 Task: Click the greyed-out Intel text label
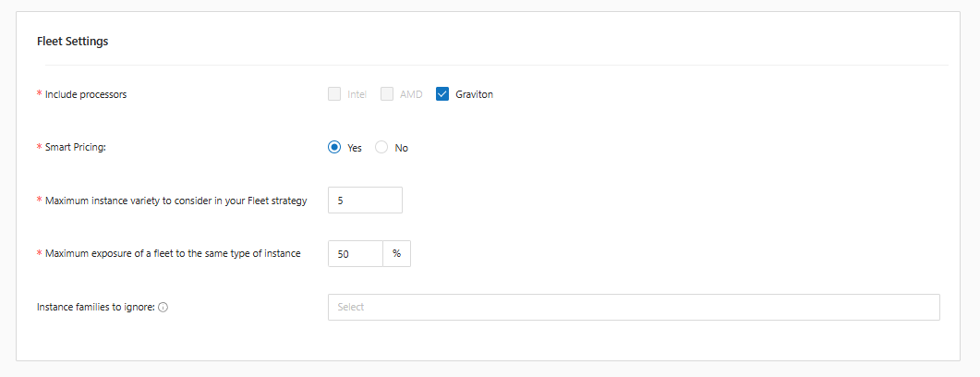tap(357, 94)
